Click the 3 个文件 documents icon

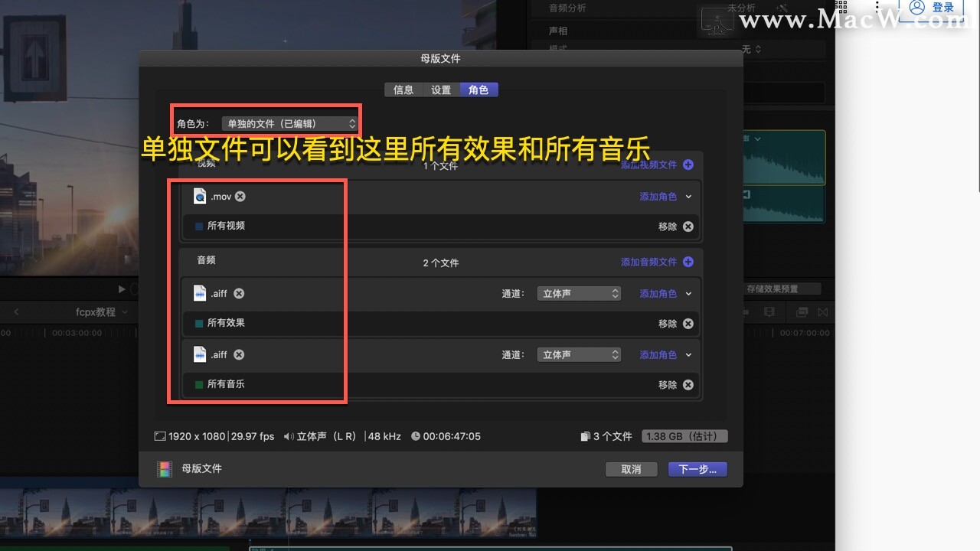point(586,436)
